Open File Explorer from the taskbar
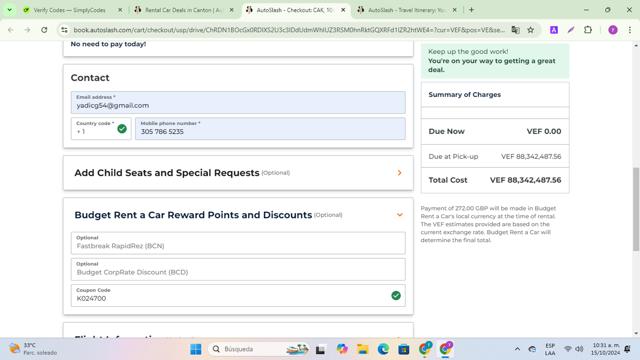Viewport: 640px width, 360px height. (x=362, y=349)
